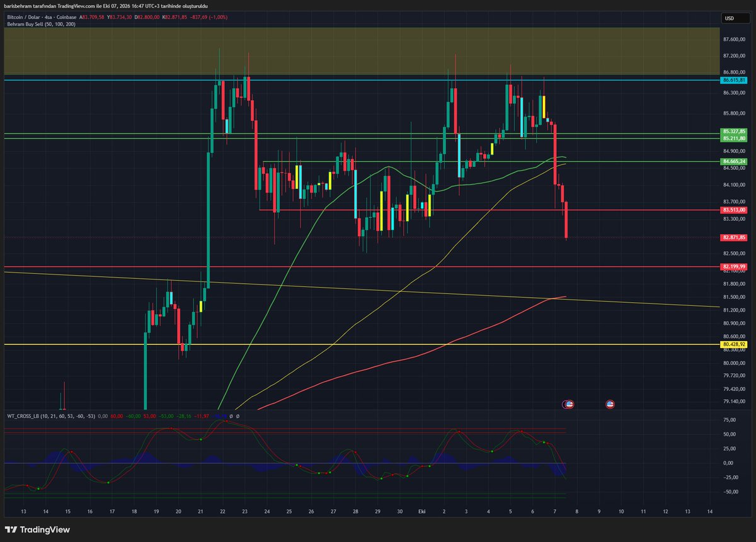Screen dimensions: 756x542
Task: Click date 28 on the time axis
Action: click(355, 512)
